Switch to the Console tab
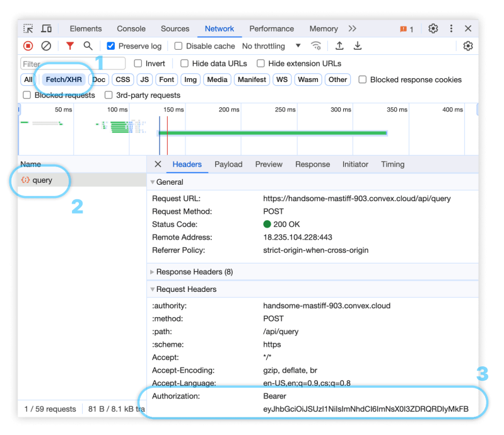This screenshot has height=435, width=504. click(x=131, y=28)
